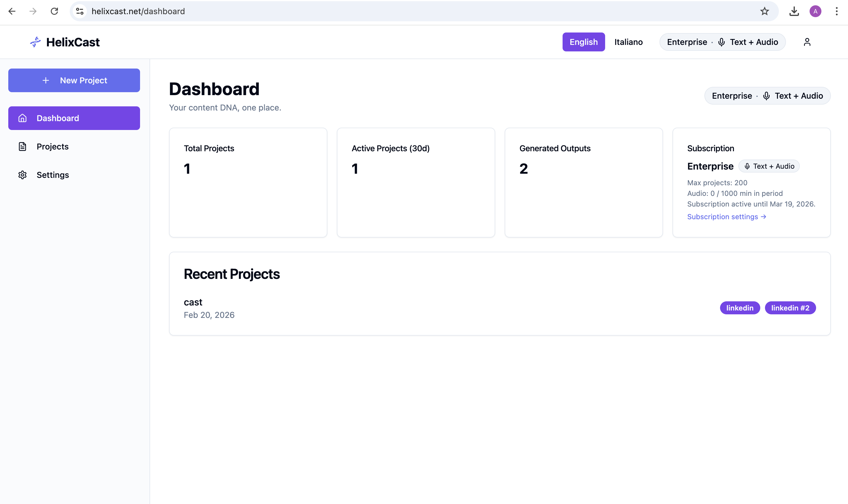Viewport: 848px width, 504px height.
Task: Click the linkedin #2 chip
Action: 790,308
